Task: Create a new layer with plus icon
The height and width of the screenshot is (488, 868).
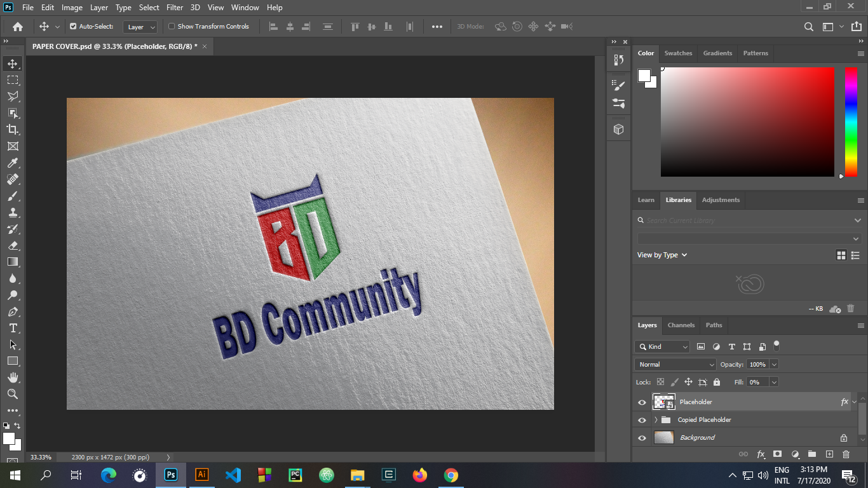Action: click(x=829, y=454)
